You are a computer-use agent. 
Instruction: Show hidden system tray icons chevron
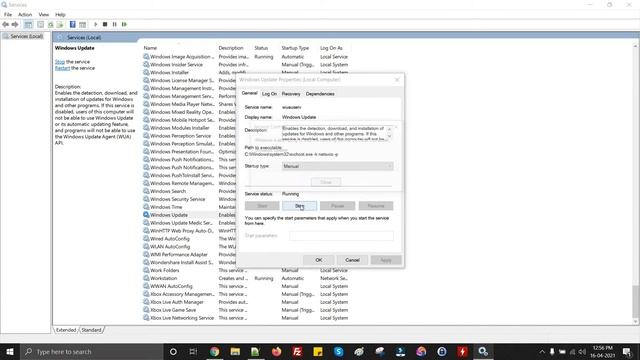point(542,351)
